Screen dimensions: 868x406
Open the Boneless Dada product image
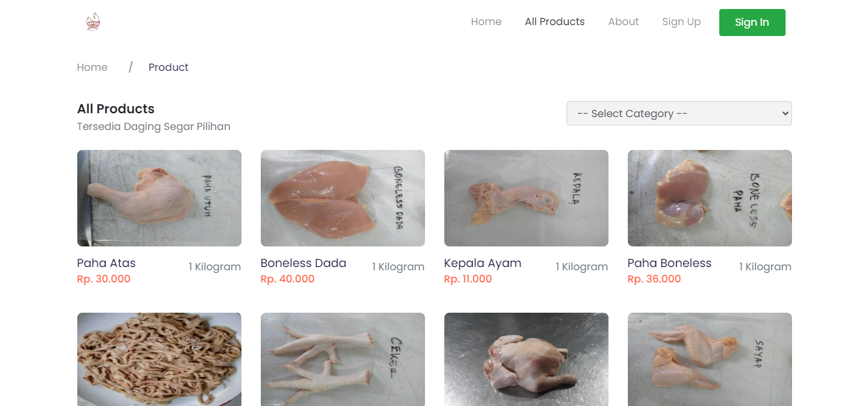(343, 198)
